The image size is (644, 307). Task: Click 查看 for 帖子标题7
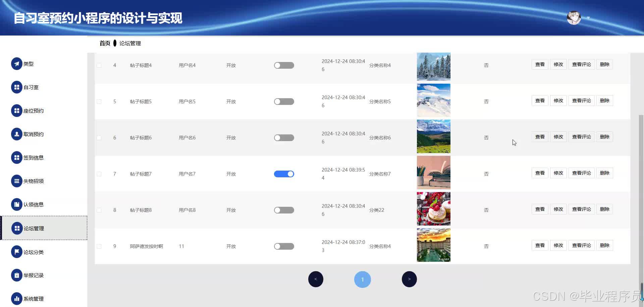pyautogui.click(x=540, y=173)
